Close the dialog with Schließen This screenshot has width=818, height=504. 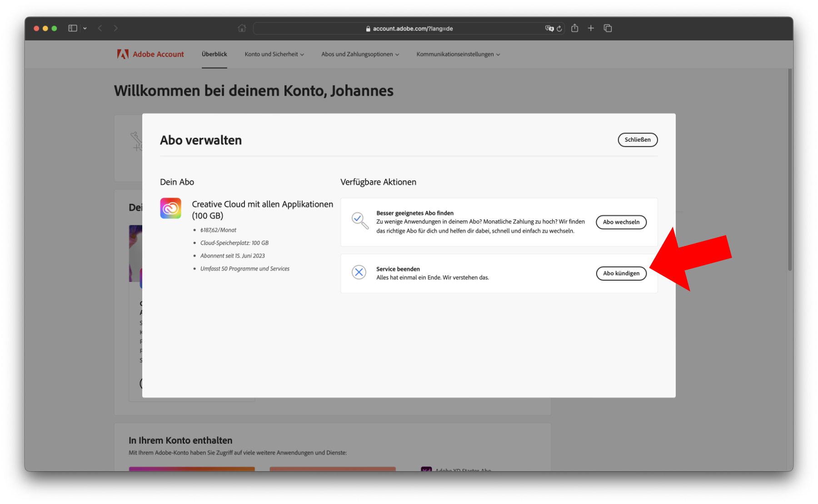(637, 140)
